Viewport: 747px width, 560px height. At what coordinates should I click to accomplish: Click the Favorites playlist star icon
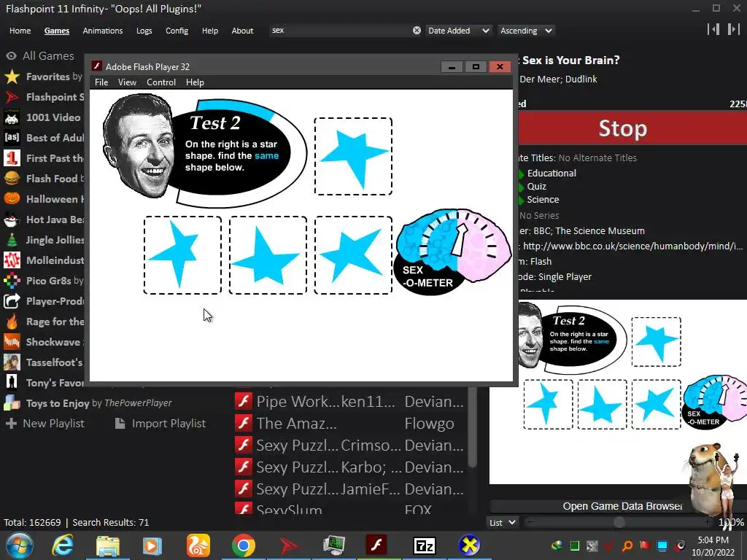[12, 77]
